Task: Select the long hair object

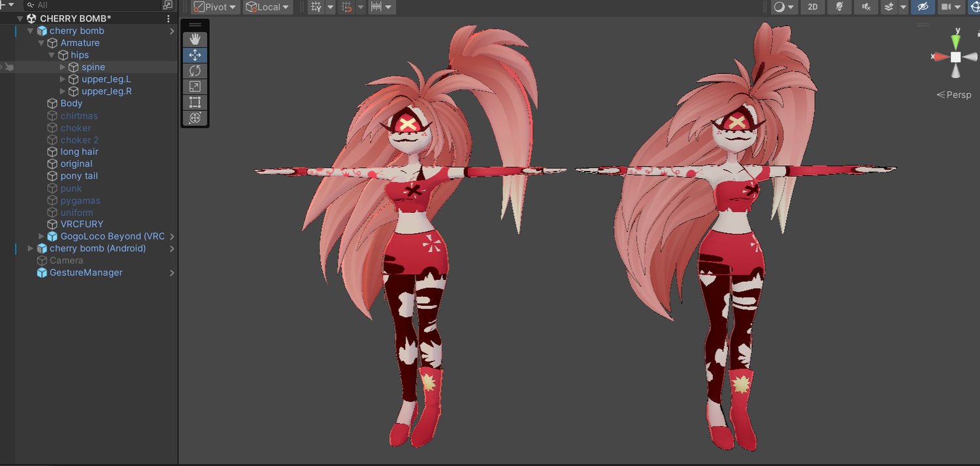Action: pyautogui.click(x=80, y=151)
